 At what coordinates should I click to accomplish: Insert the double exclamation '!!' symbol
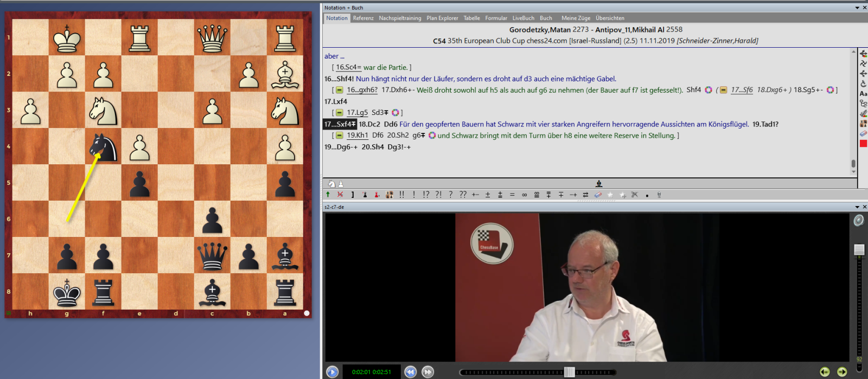(x=401, y=195)
